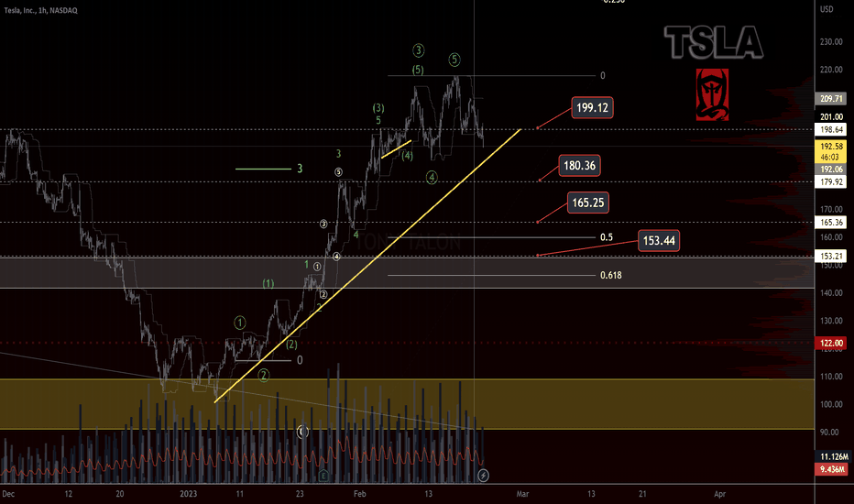
Task: Select the 0.618 Fibonacci level label
Action: pos(610,275)
